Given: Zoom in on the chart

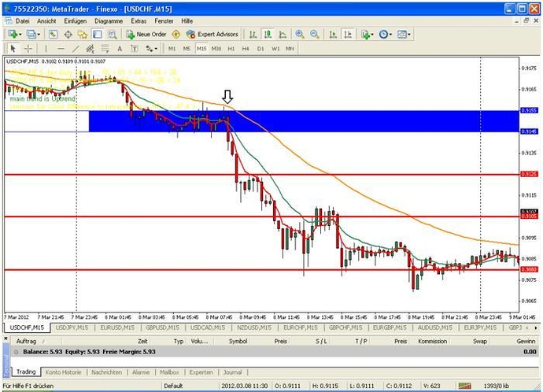Looking at the screenshot, I should [300, 35].
